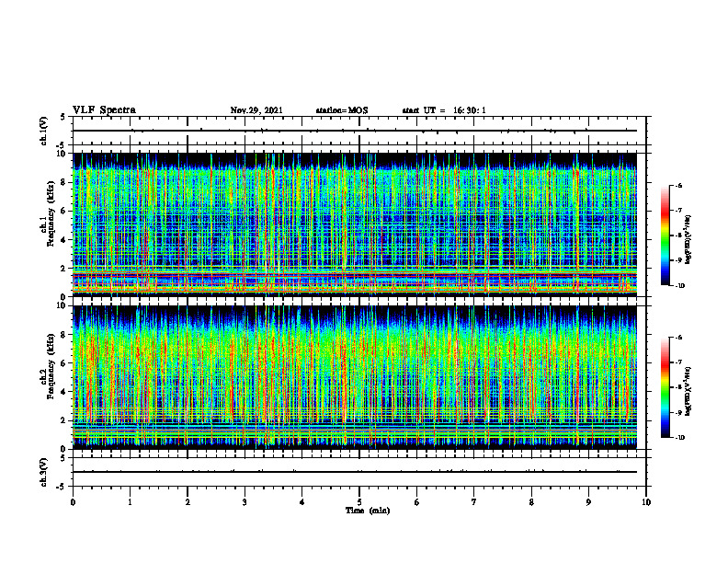
Task: Click time-axis tick label "8"
Action: click(531, 502)
